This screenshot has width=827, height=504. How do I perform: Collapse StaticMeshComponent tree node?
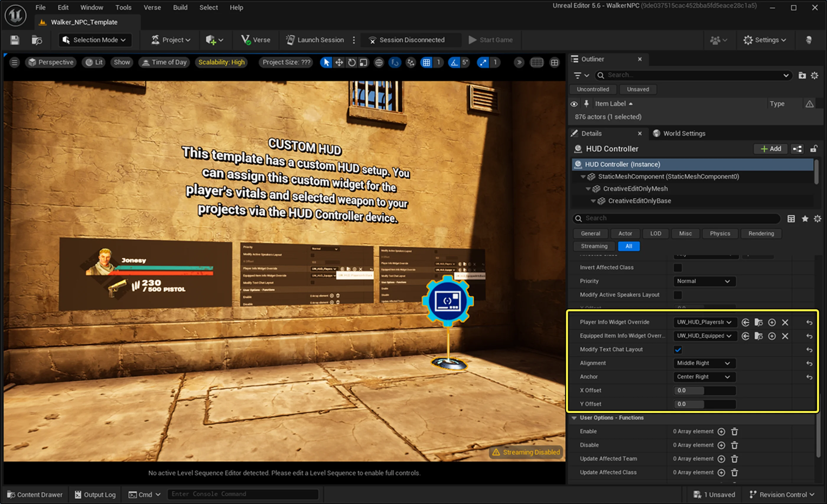coord(583,177)
